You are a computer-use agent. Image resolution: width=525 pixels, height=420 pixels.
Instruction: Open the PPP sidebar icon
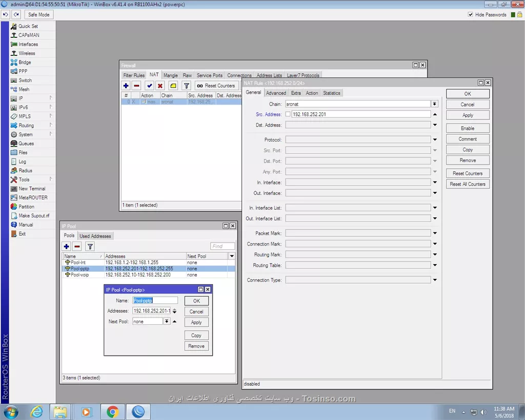(14, 71)
